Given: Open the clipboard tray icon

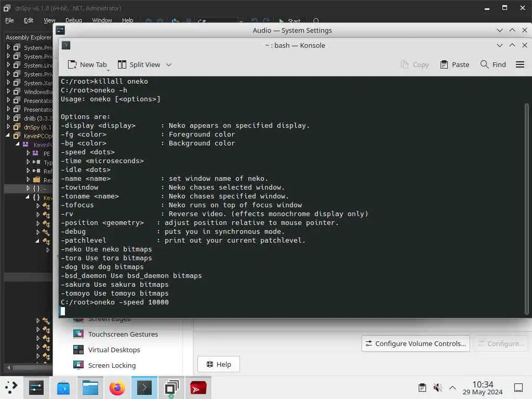Looking at the screenshot, I should point(422,388).
